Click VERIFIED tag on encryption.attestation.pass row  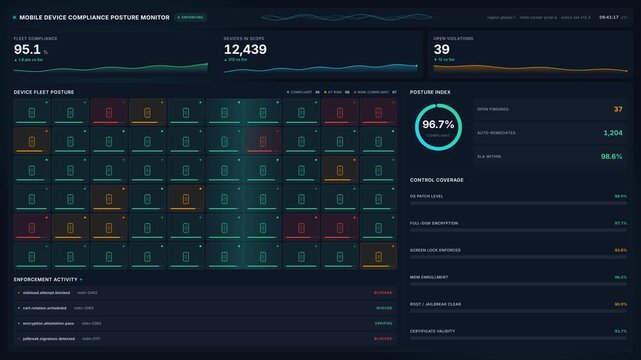[x=383, y=323]
